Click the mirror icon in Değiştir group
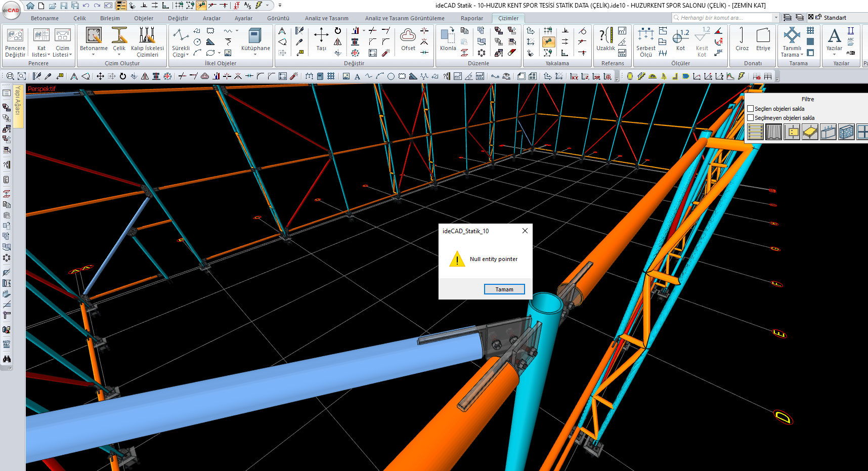Image resolution: width=868 pixels, height=471 pixels. pyautogui.click(x=338, y=42)
